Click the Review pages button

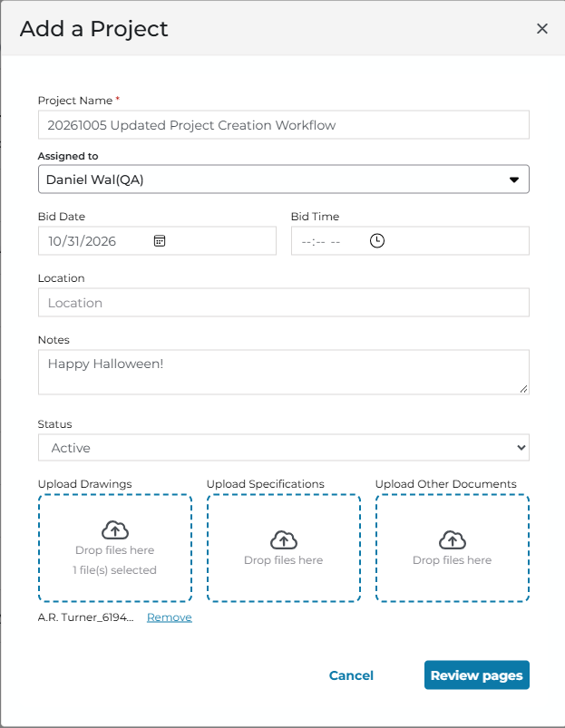tap(477, 675)
